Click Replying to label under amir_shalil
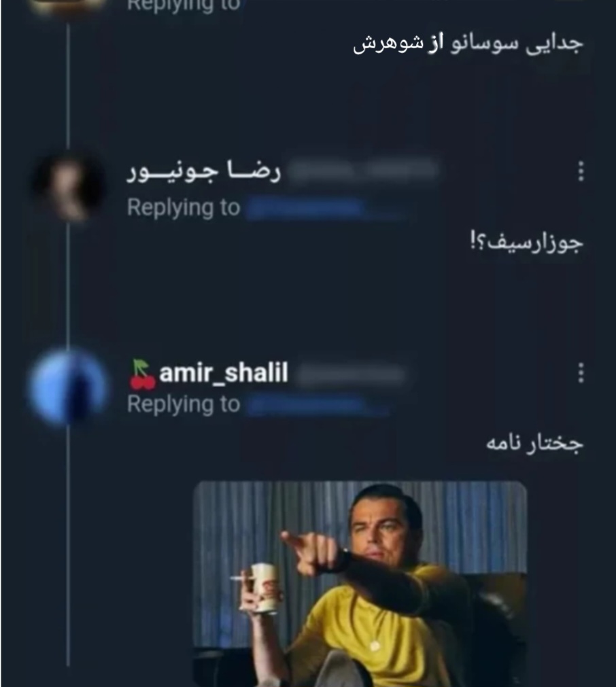Image resolution: width=616 pixels, height=687 pixels. (184, 404)
